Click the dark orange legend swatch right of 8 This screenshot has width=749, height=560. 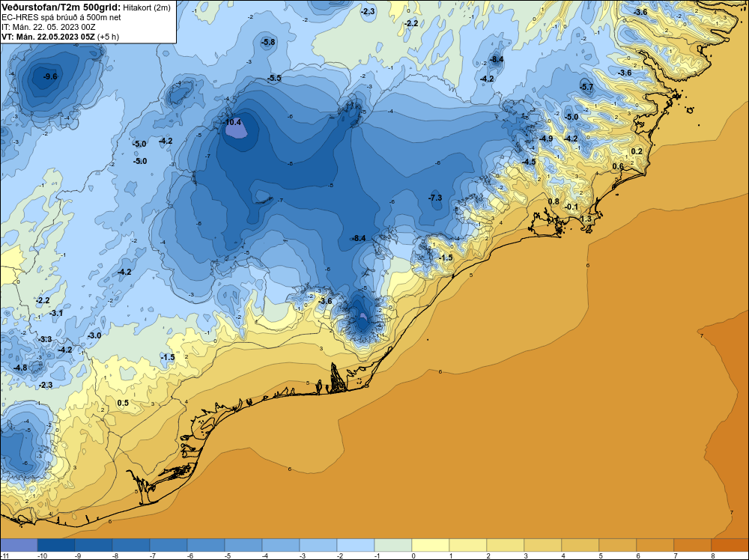[730, 545]
